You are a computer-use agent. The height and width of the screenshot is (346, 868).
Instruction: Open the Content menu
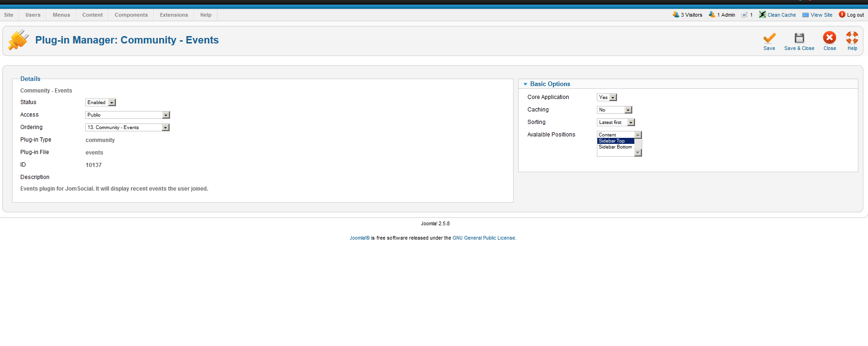tap(93, 15)
